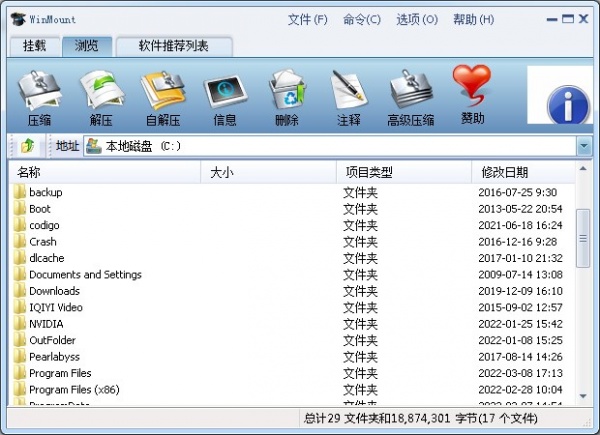This screenshot has height=435, width=600.
Task: Open the 选项(O) menu
Action: click(x=416, y=19)
